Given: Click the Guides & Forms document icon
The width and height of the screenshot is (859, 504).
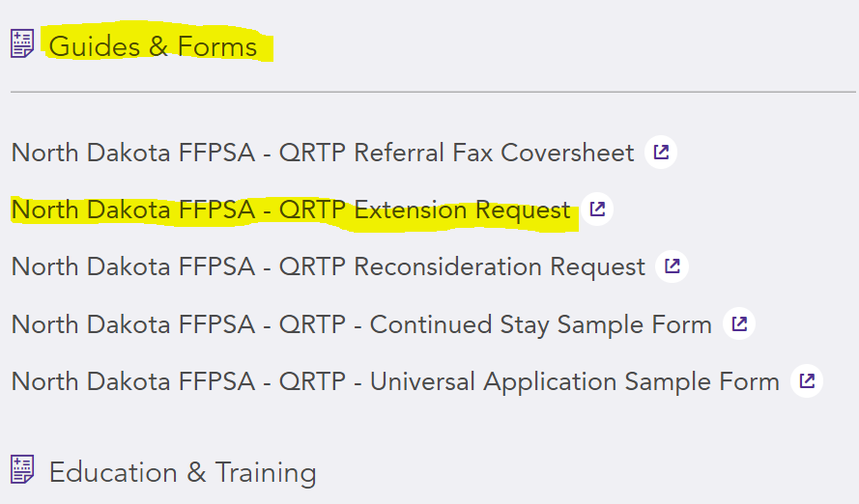Looking at the screenshot, I should pos(22,44).
